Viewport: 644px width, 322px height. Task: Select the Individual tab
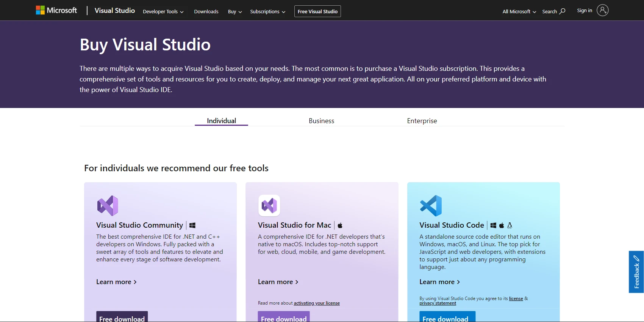221,120
